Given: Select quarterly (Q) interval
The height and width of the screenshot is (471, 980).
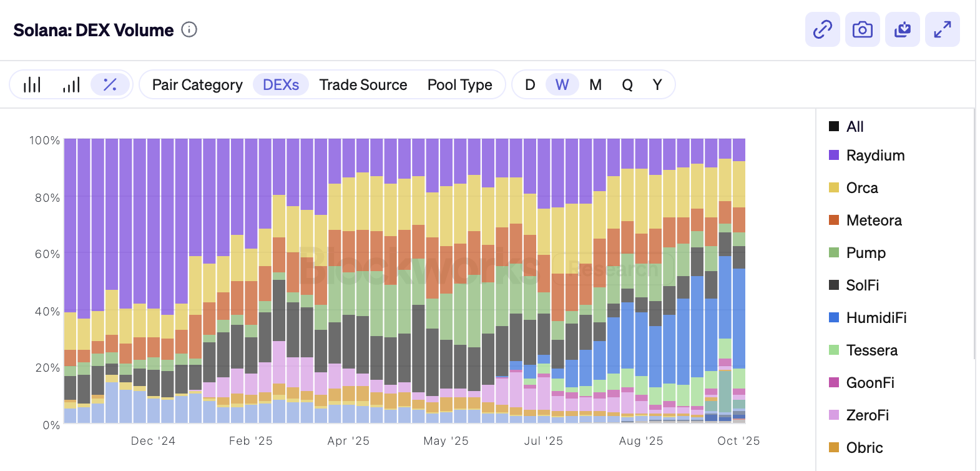Looking at the screenshot, I should [627, 85].
